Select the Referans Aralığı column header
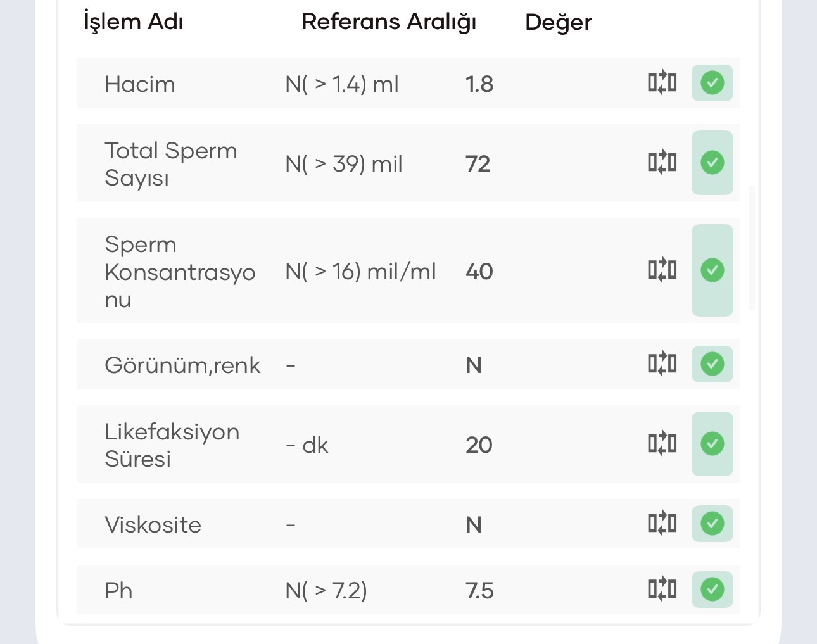Viewport: 817px width, 644px height. point(389,22)
